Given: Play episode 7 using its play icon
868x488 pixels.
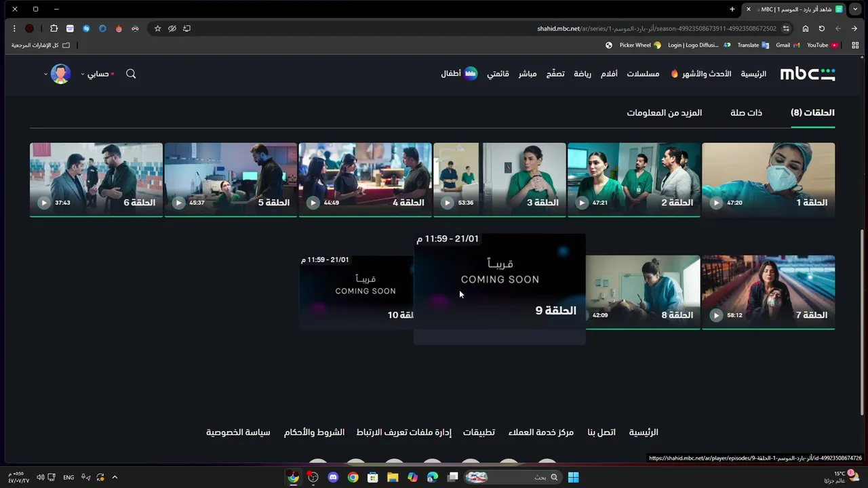Looking at the screenshot, I should tap(716, 315).
